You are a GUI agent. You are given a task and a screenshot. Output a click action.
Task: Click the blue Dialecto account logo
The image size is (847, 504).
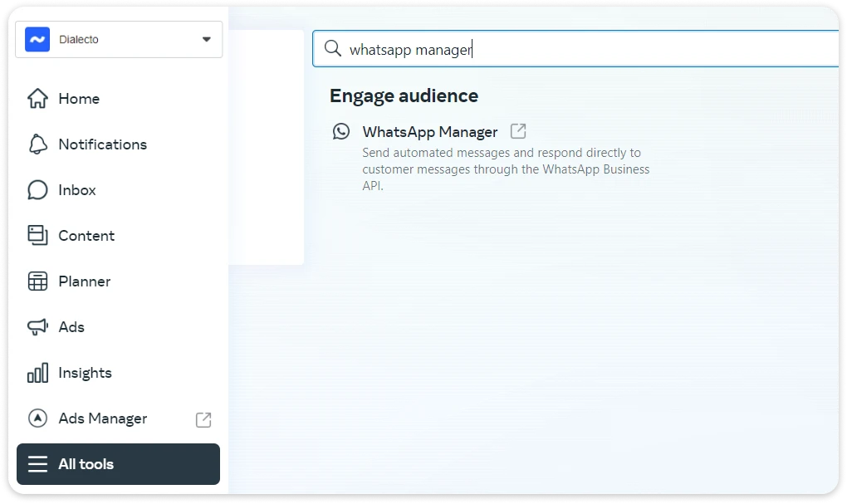[37, 39]
